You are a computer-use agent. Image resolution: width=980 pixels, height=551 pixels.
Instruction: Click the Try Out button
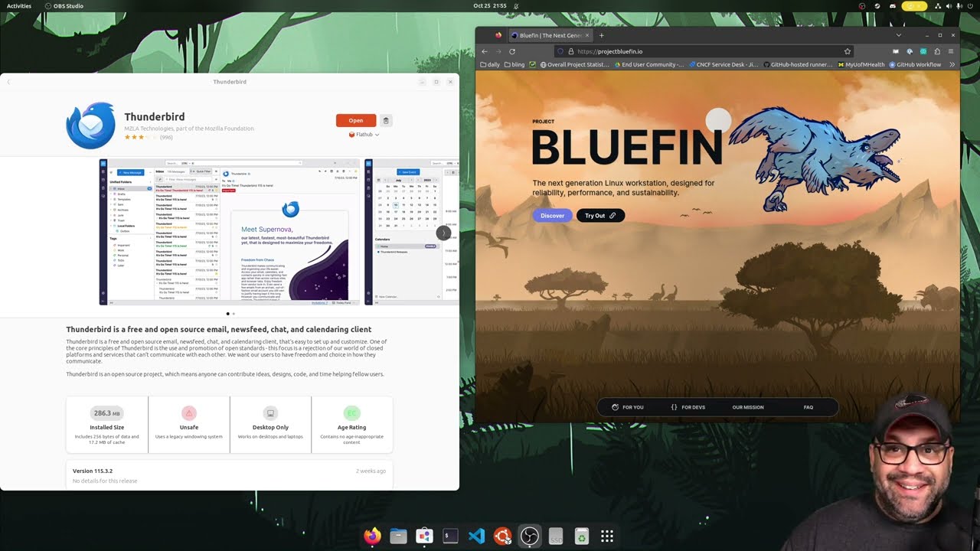pyautogui.click(x=600, y=216)
